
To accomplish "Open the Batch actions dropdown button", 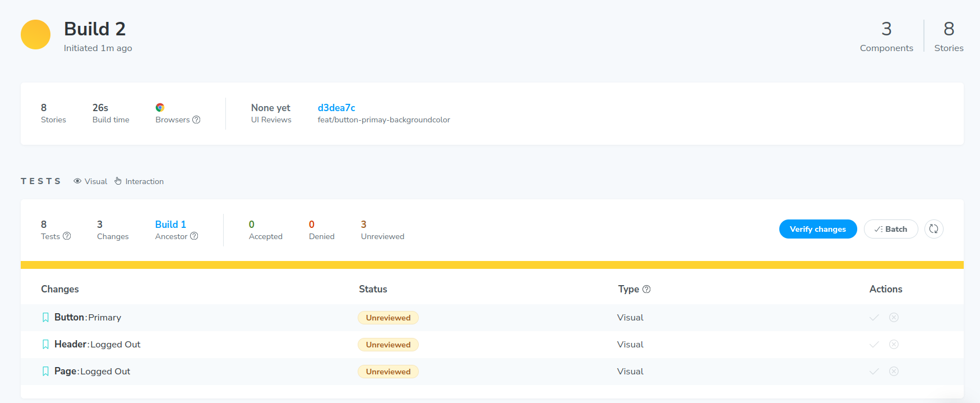I will pyautogui.click(x=890, y=229).
